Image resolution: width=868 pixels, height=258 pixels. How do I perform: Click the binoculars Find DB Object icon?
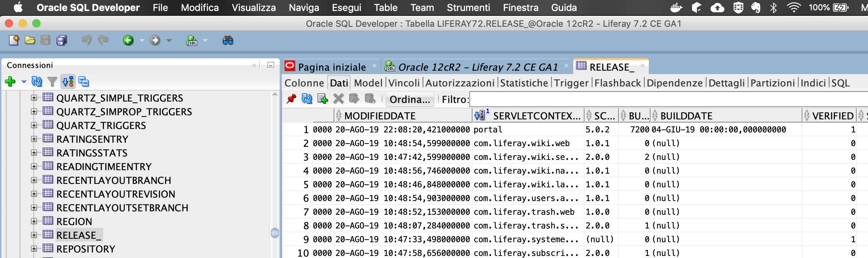pos(228,40)
